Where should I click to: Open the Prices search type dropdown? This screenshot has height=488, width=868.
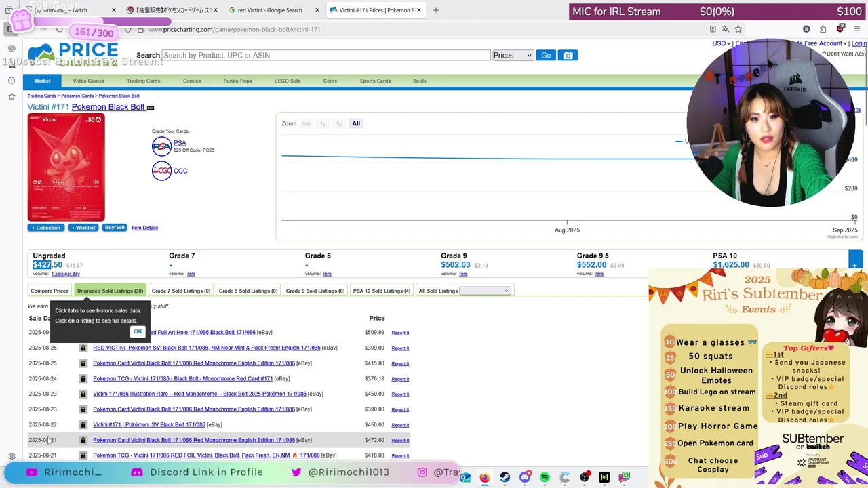coord(513,55)
